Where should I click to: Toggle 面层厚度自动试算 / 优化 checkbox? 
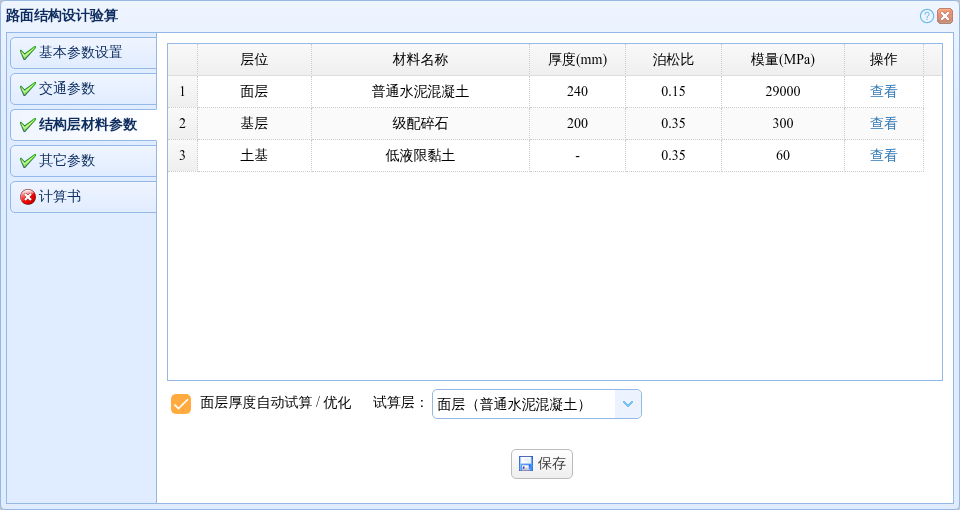(x=181, y=403)
